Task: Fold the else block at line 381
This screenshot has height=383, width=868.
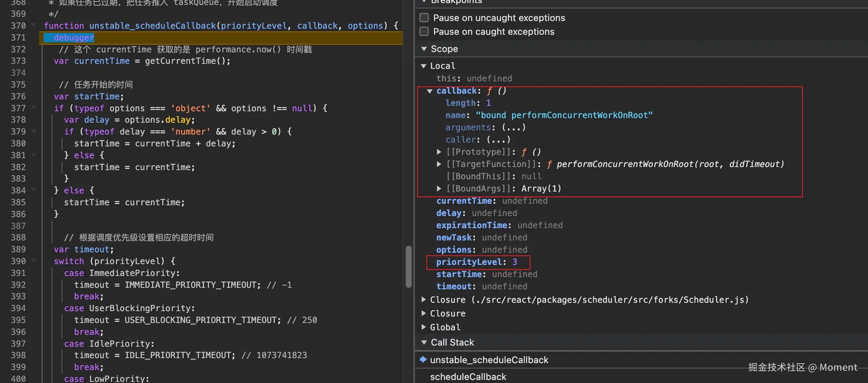Action: coord(34,155)
